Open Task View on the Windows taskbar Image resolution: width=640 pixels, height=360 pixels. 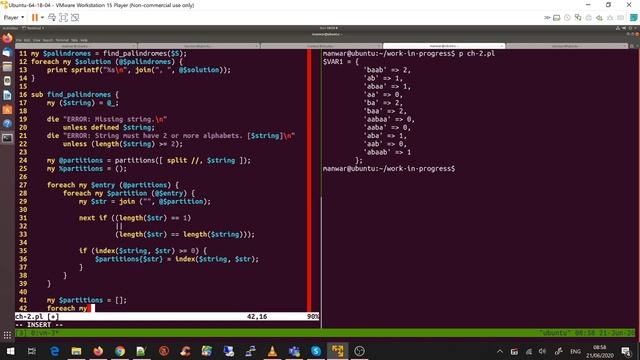point(32,351)
